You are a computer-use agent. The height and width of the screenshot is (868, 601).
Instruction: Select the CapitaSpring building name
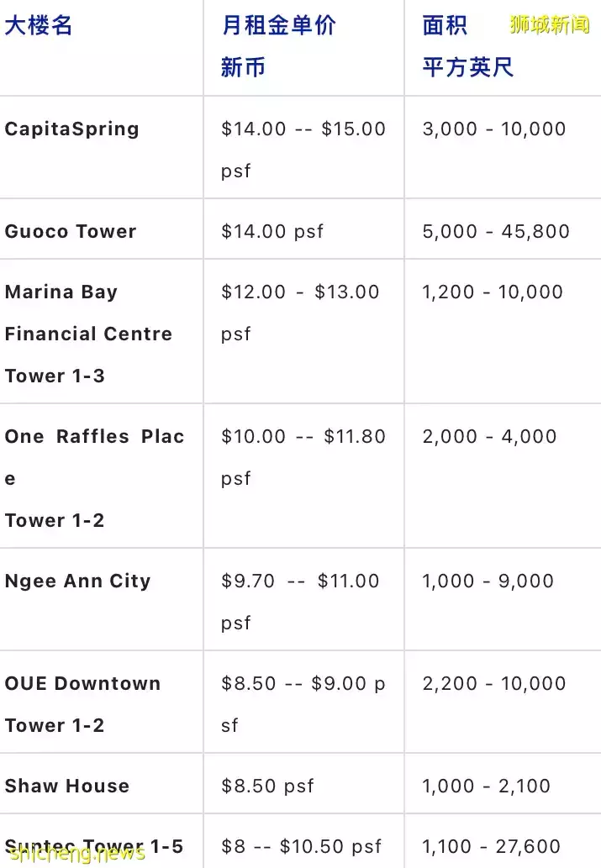coord(72,129)
